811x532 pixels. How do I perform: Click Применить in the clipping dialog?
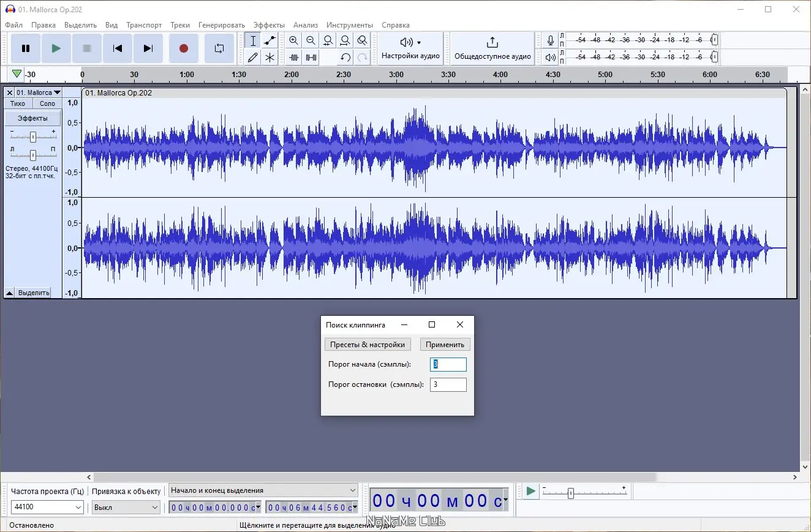[445, 345]
